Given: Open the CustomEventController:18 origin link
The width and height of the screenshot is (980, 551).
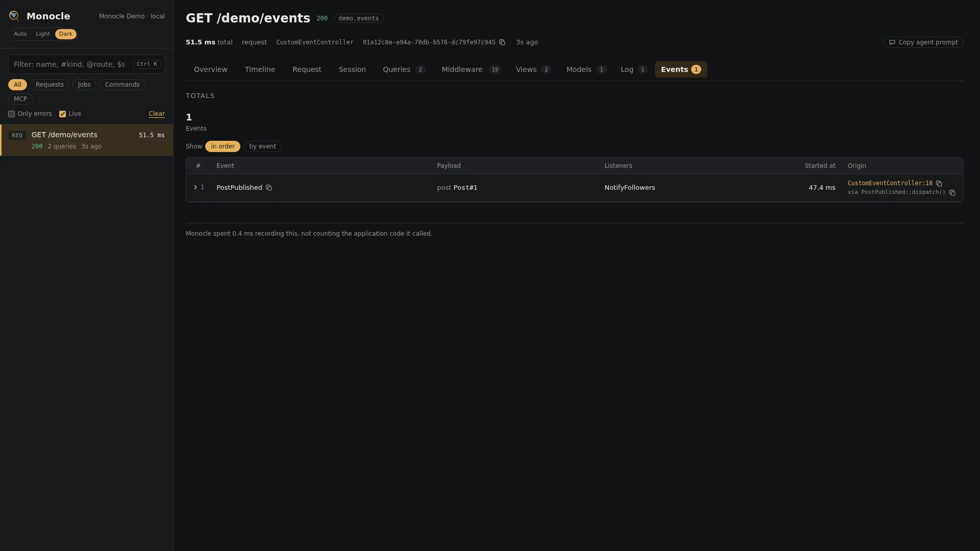Looking at the screenshot, I should coord(890,183).
